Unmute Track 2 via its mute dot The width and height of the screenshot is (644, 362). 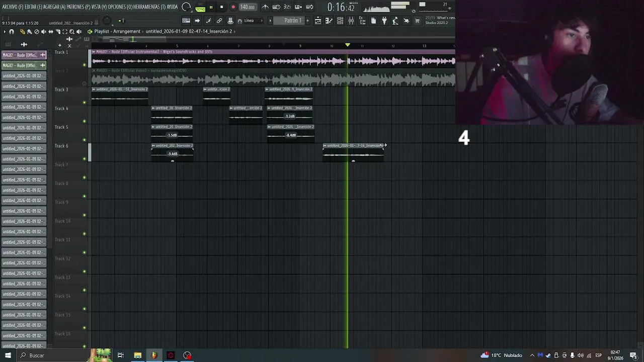84,83
